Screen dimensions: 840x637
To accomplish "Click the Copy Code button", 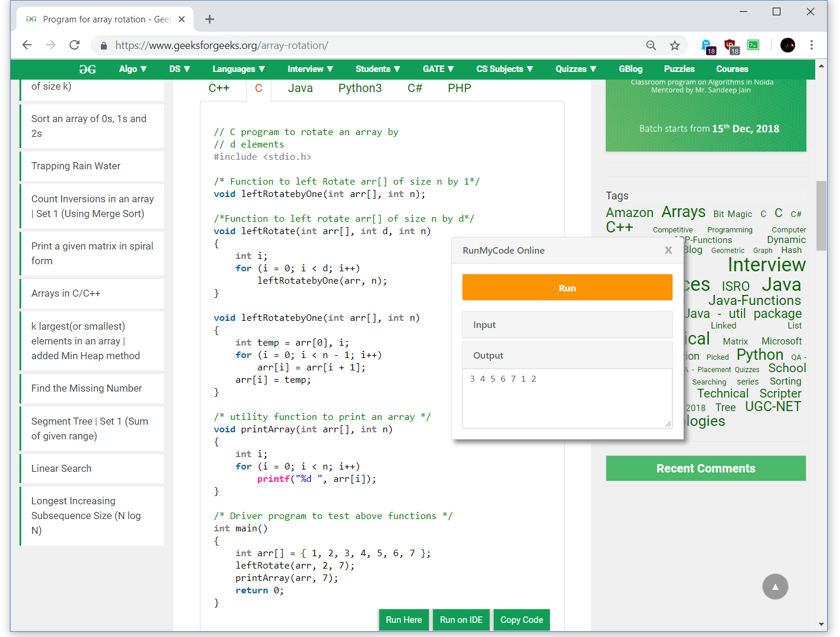I will point(521,620).
